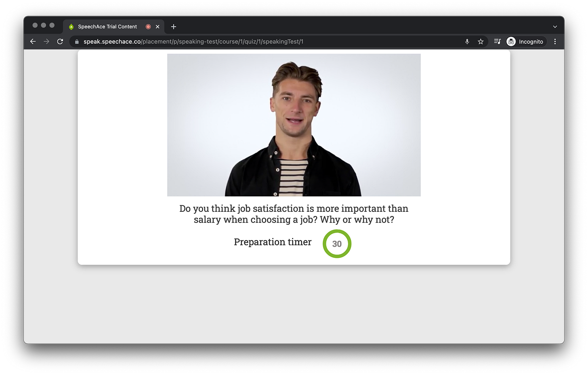Click the recording indicator on the tab
This screenshot has height=375, width=588.
(148, 27)
